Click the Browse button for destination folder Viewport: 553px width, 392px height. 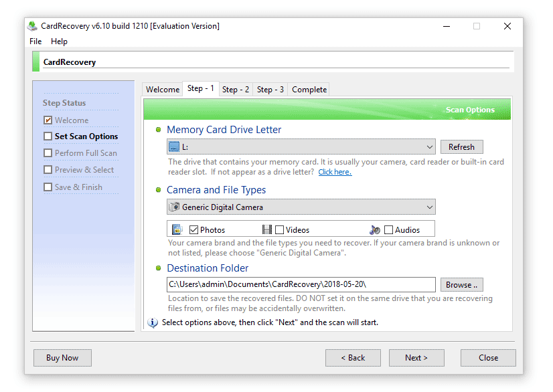coord(461,285)
